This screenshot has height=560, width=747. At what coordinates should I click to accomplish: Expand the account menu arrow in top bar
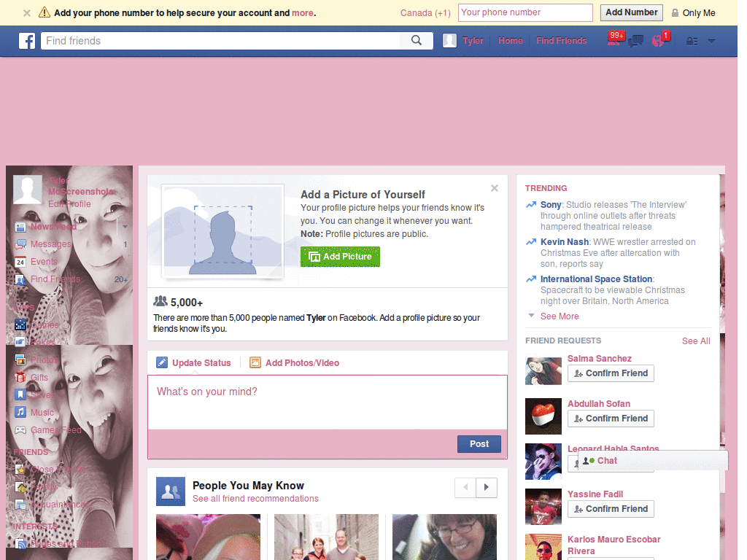[711, 41]
